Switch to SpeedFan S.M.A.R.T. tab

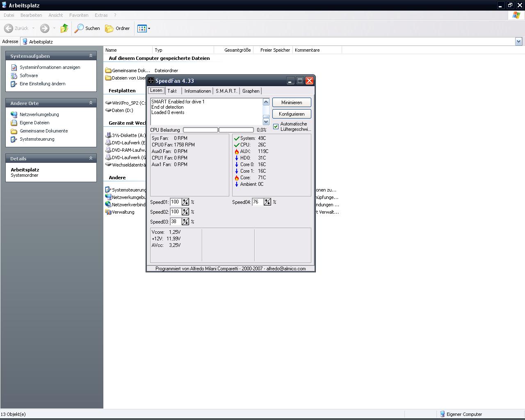pos(226,91)
